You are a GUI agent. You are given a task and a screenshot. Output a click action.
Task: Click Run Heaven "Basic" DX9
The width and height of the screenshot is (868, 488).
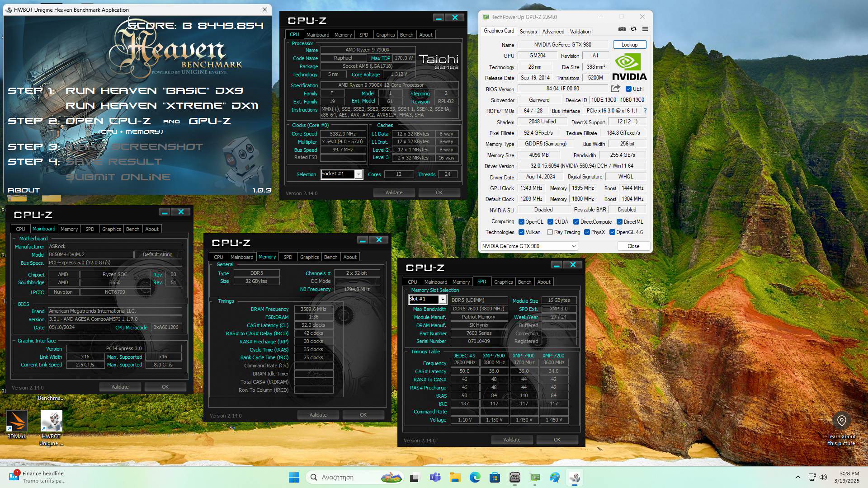[x=154, y=90]
